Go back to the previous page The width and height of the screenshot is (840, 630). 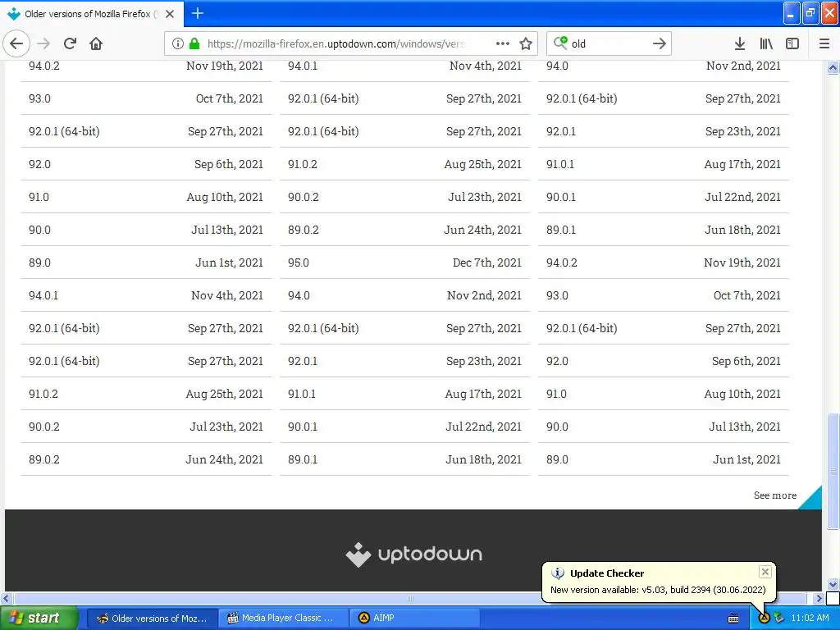[16, 43]
